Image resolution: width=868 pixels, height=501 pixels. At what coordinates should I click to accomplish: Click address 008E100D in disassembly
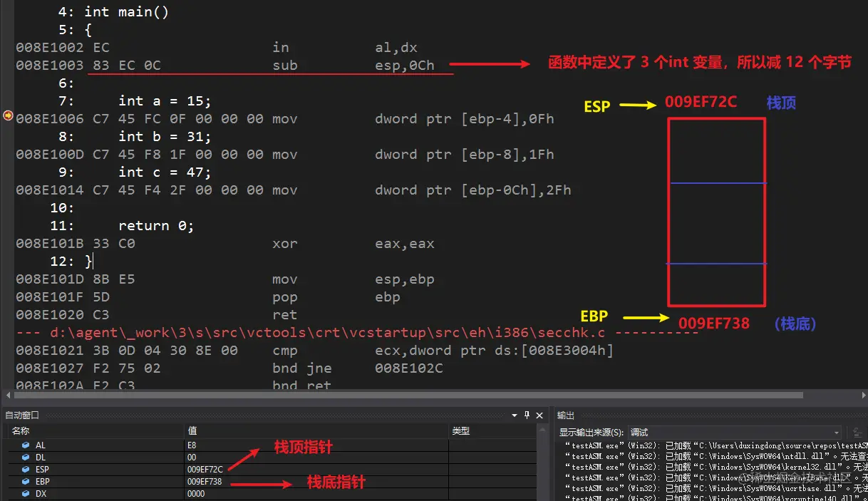coord(50,155)
